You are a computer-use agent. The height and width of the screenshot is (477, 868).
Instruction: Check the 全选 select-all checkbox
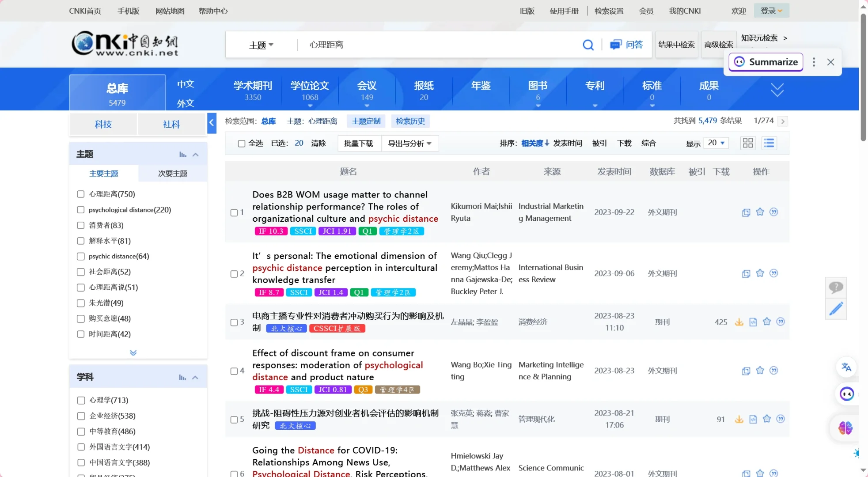tap(241, 143)
